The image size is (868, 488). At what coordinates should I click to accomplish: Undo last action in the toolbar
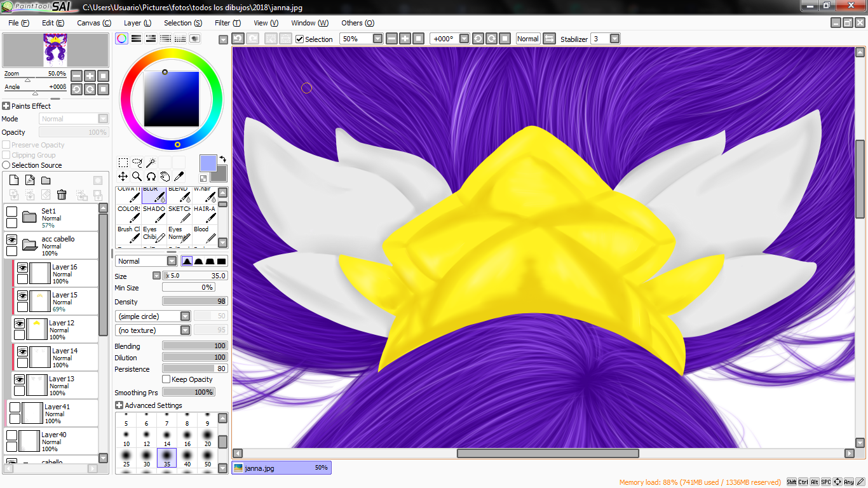coord(238,39)
